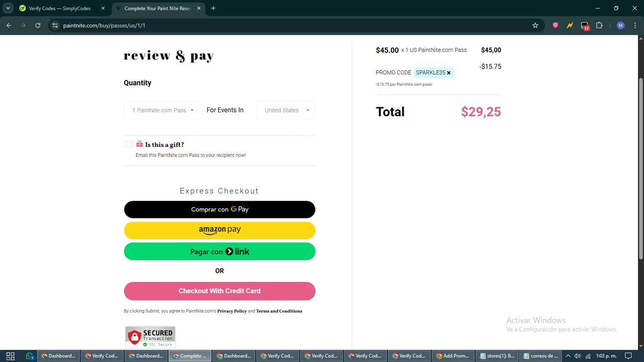Open the Chrome profile avatar M
Image resolution: width=644 pixels, height=362 pixels.
[620, 25]
